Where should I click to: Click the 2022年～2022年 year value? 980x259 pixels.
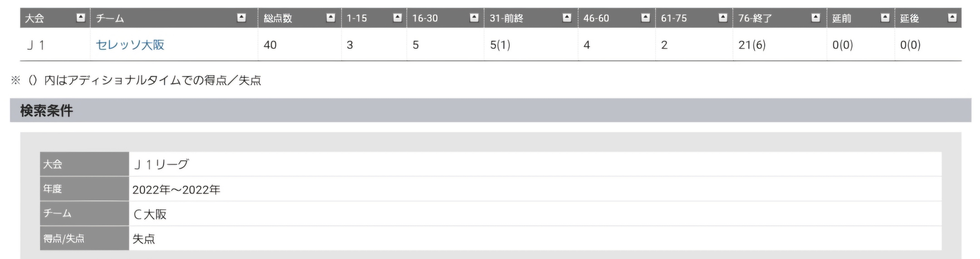[176, 189]
